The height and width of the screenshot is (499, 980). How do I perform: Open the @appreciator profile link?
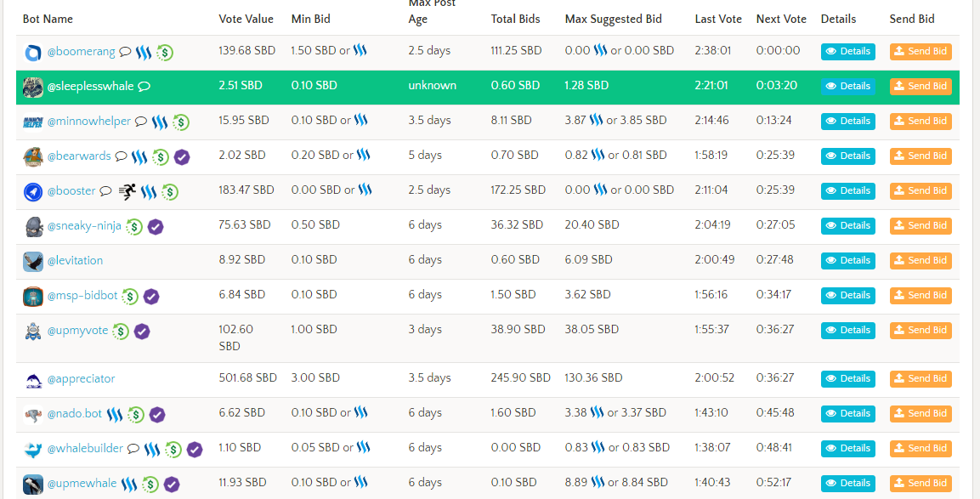click(x=82, y=379)
